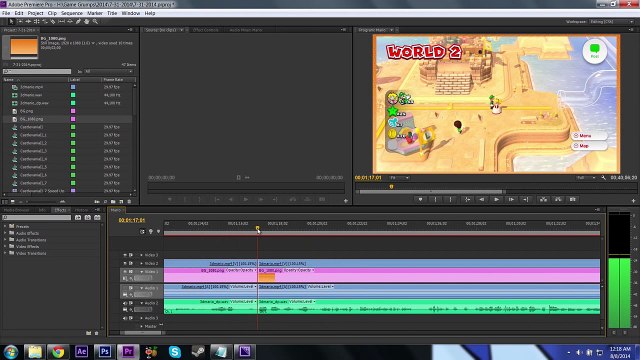
Task: Open the Marker menu
Action: click(x=95, y=13)
